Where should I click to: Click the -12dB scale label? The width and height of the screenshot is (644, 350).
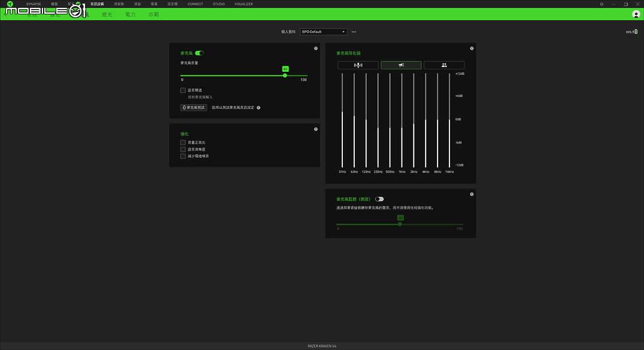tap(459, 165)
